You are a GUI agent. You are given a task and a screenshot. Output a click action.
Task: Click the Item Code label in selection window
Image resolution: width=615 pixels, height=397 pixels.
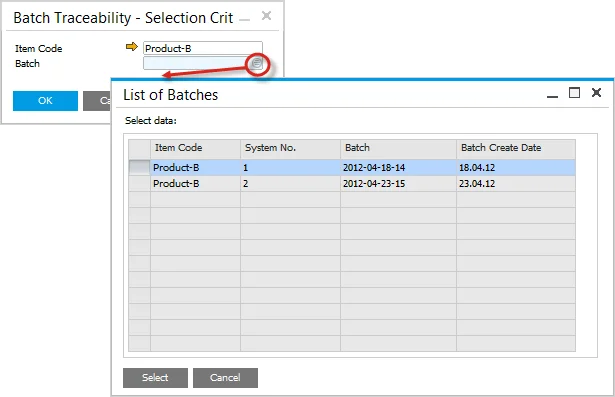[38, 49]
